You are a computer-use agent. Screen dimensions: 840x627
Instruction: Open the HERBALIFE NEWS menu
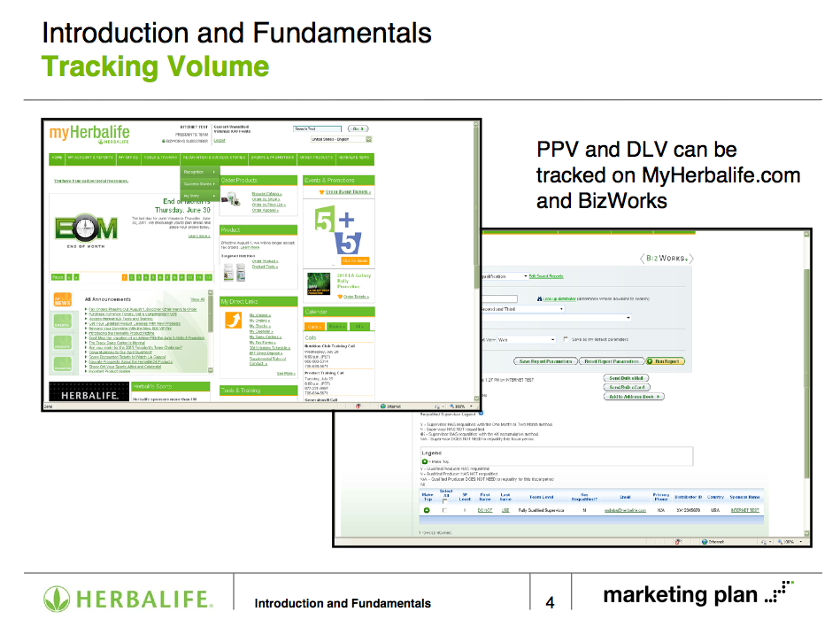point(354,158)
